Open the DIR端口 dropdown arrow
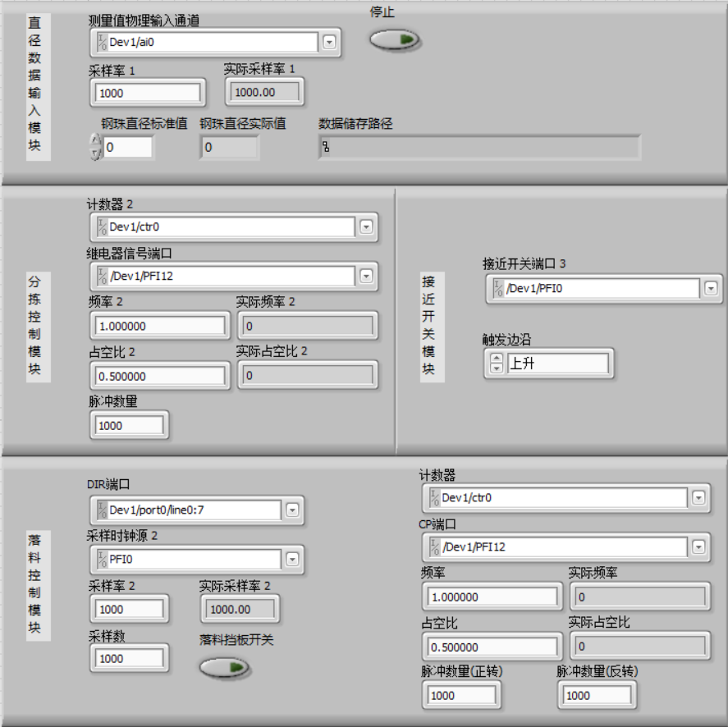The image size is (728, 727). coord(292,510)
